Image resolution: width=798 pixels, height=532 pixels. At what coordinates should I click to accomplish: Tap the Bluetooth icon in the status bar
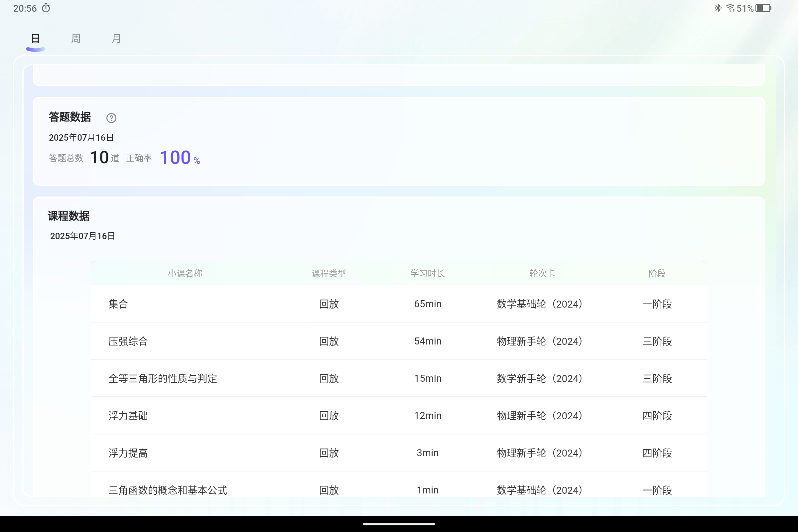click(718, 8)
